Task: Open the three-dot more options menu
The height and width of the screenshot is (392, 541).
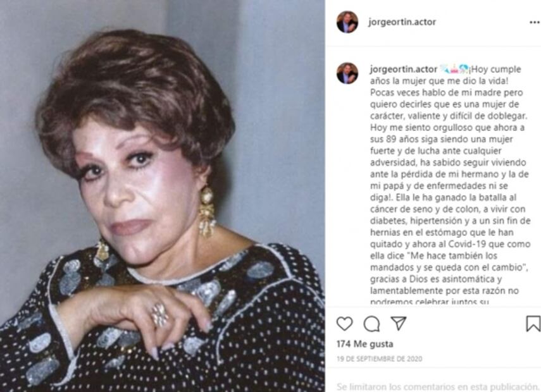Action: click(535, 22)
